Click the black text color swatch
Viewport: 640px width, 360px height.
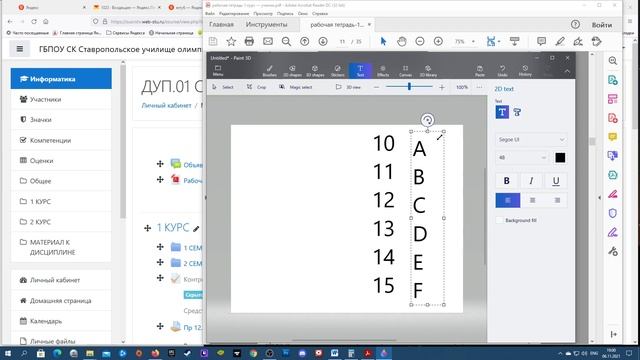point(560,158)
